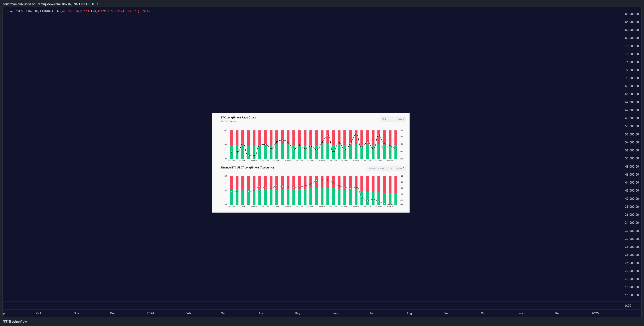This screenshot has width=644, height=326.
Task: Click the low price value 74,463.96
Action: point(100,11)
